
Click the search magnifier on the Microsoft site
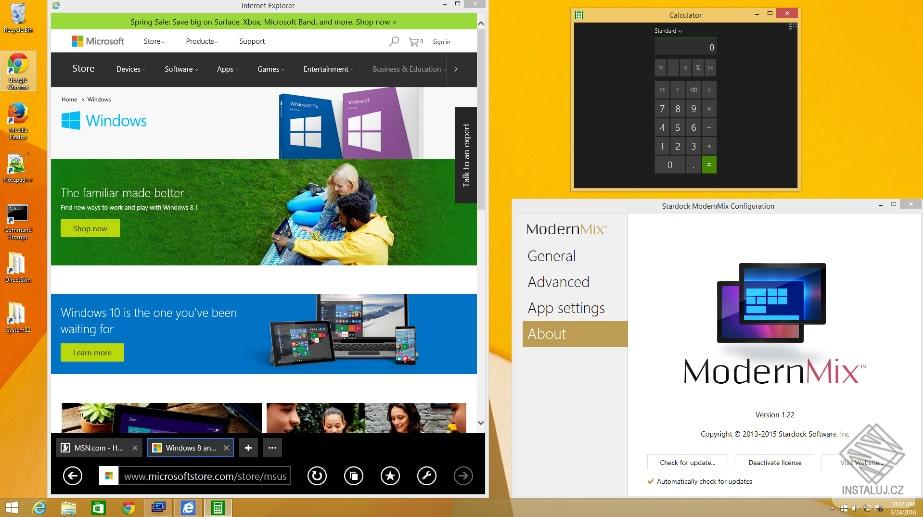pos(394,41)
